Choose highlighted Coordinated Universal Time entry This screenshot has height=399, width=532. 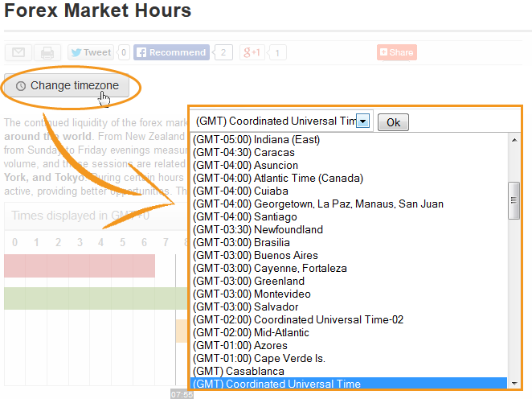pos(276,384)
